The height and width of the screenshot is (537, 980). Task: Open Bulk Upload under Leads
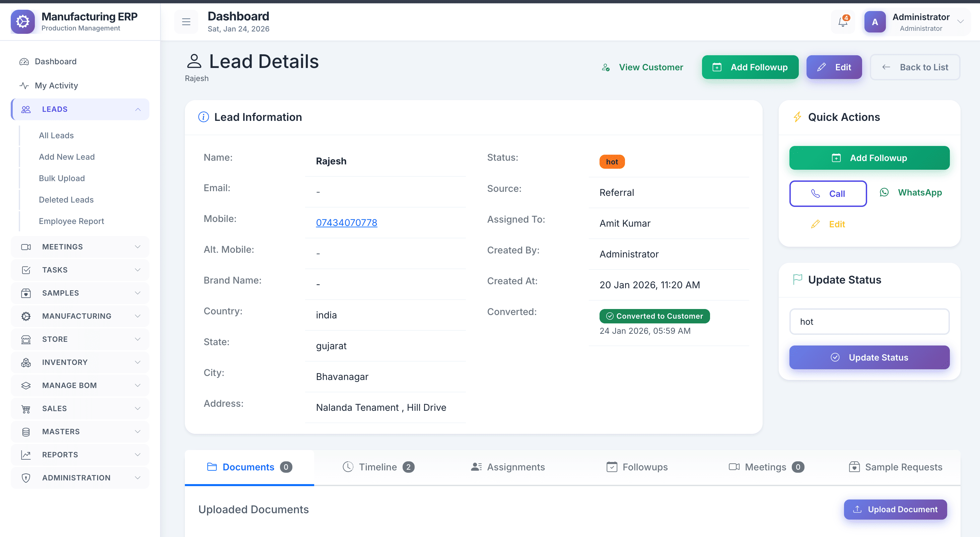click(62, 178)
